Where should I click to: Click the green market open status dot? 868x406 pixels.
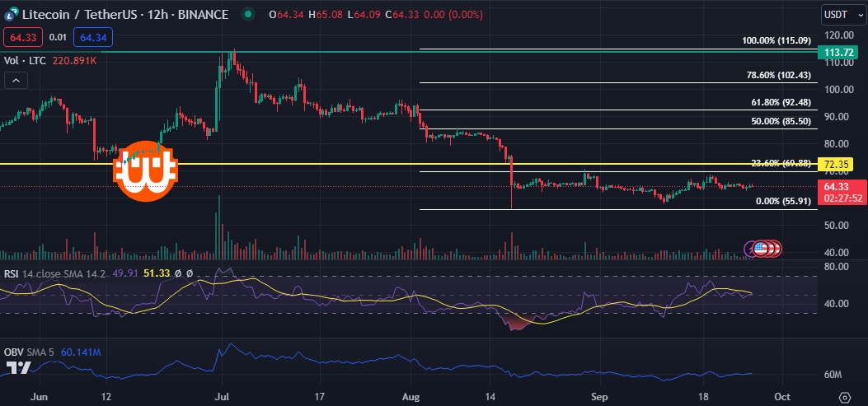click(249, 14)
